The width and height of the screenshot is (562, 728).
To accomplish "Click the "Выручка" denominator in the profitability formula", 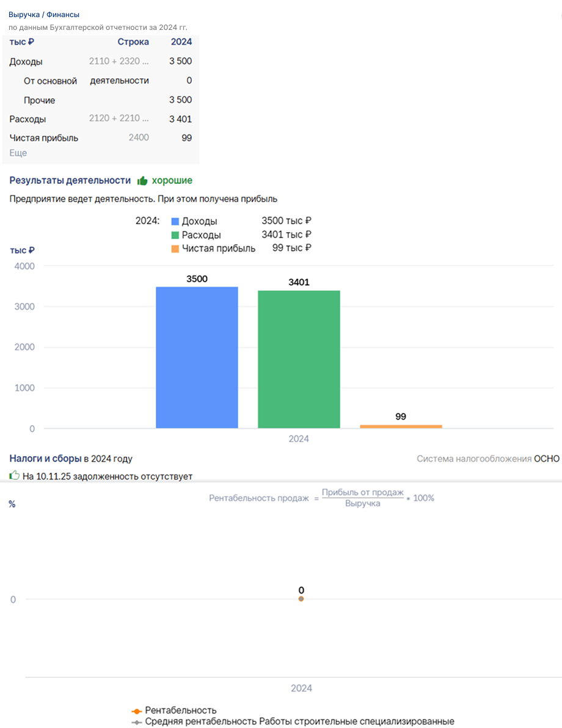I will 363,504.
